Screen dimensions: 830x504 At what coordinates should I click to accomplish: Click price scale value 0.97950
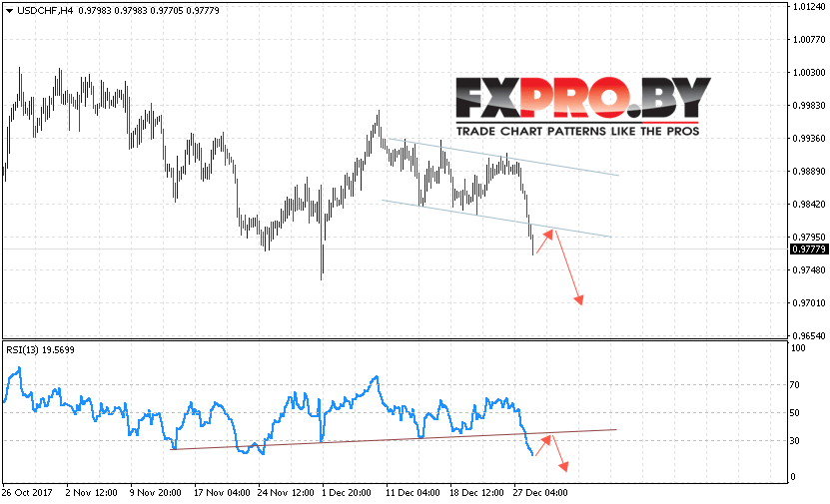809,237
